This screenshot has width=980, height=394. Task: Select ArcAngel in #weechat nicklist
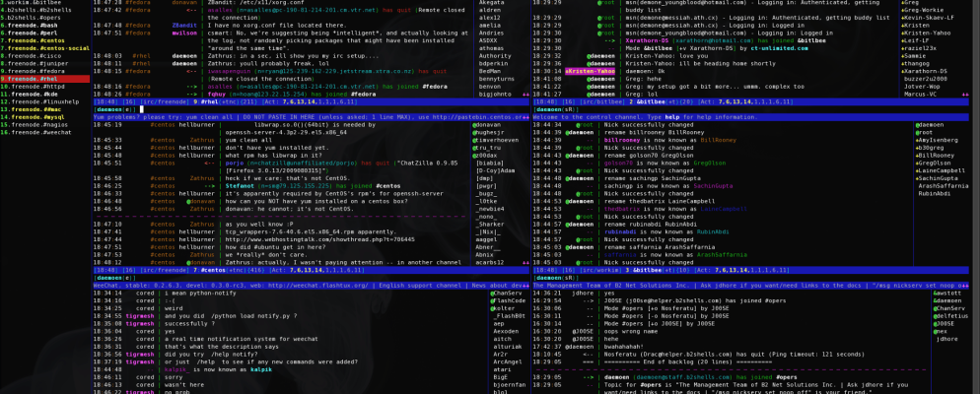508,361
